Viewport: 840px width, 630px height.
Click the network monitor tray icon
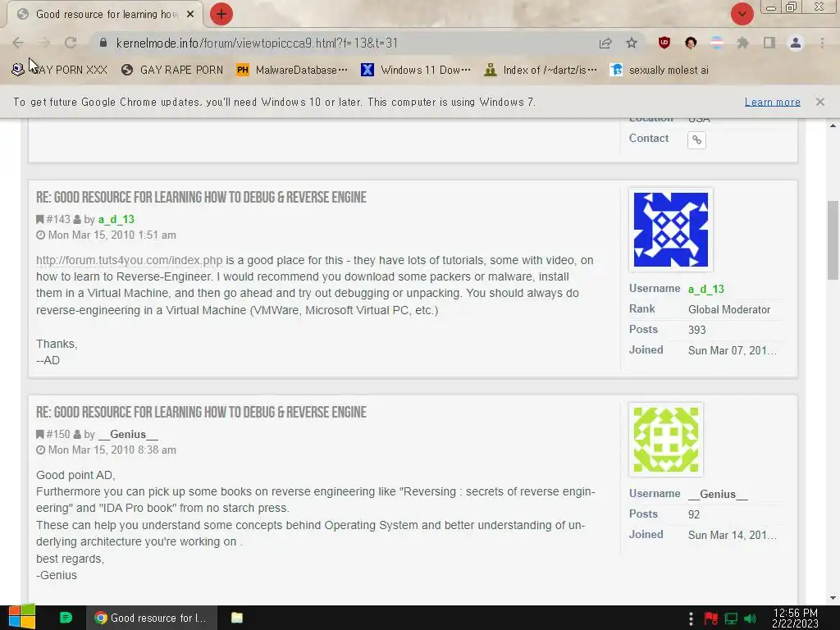(731, 619)
